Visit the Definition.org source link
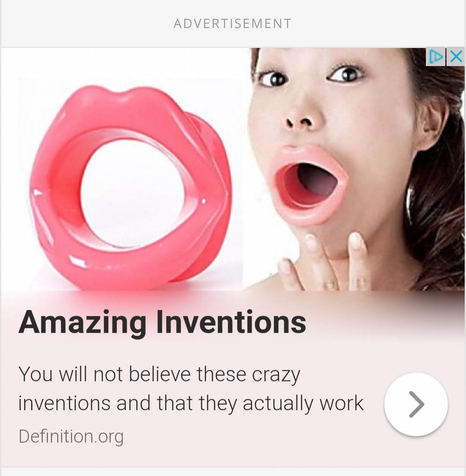466x476 pixels. click(71, 437)
